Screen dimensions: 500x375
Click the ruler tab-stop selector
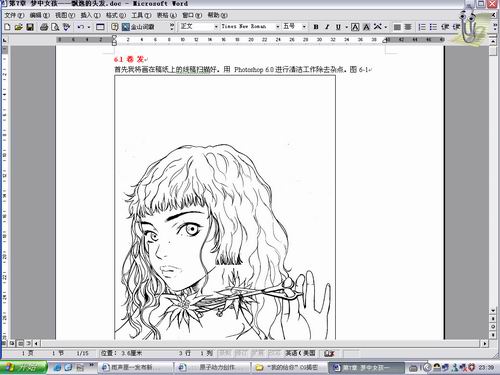pyautogui.click(x=5, y=40)
